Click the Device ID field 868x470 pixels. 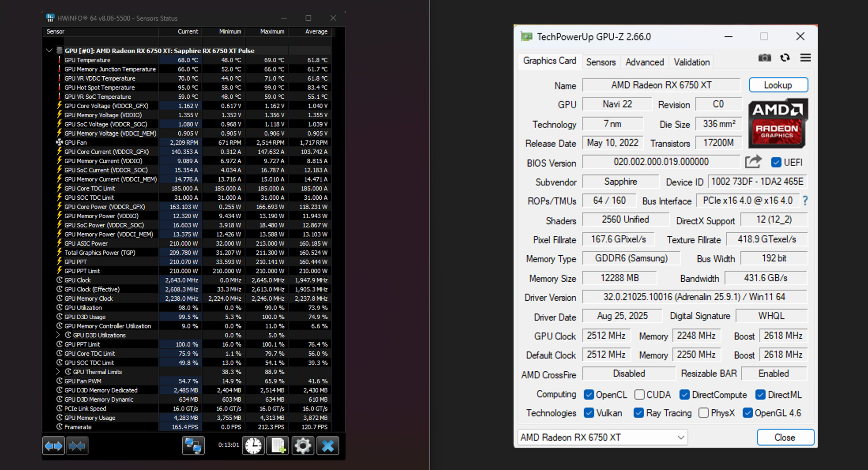click(x=757, y=182)
